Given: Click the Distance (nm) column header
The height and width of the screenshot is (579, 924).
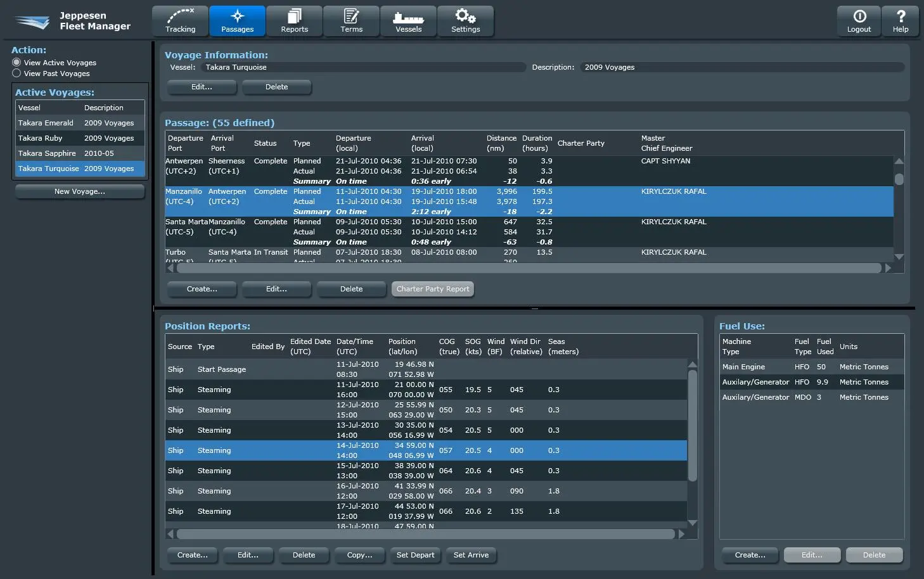Looking at the screenshot, I should (501, 143).
